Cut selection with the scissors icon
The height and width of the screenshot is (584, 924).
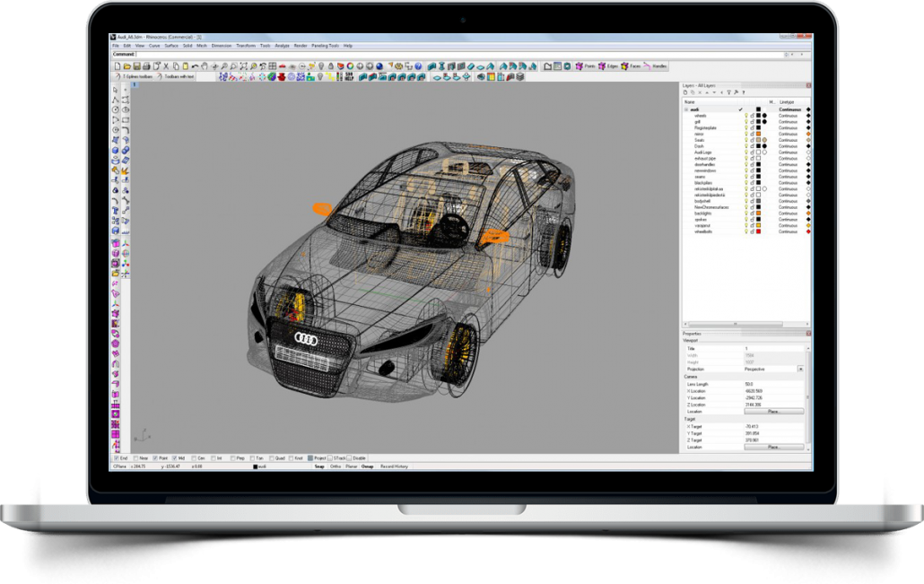pos(166,66)
